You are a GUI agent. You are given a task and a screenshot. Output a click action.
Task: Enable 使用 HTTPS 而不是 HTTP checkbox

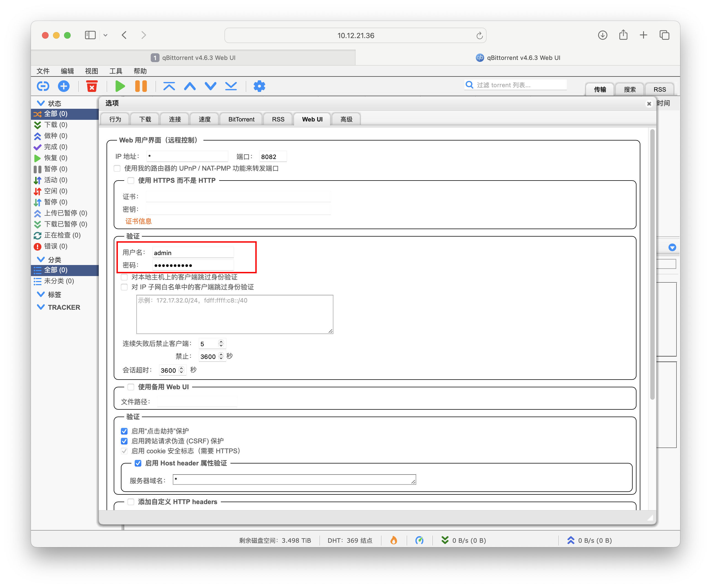coord(131,181)
